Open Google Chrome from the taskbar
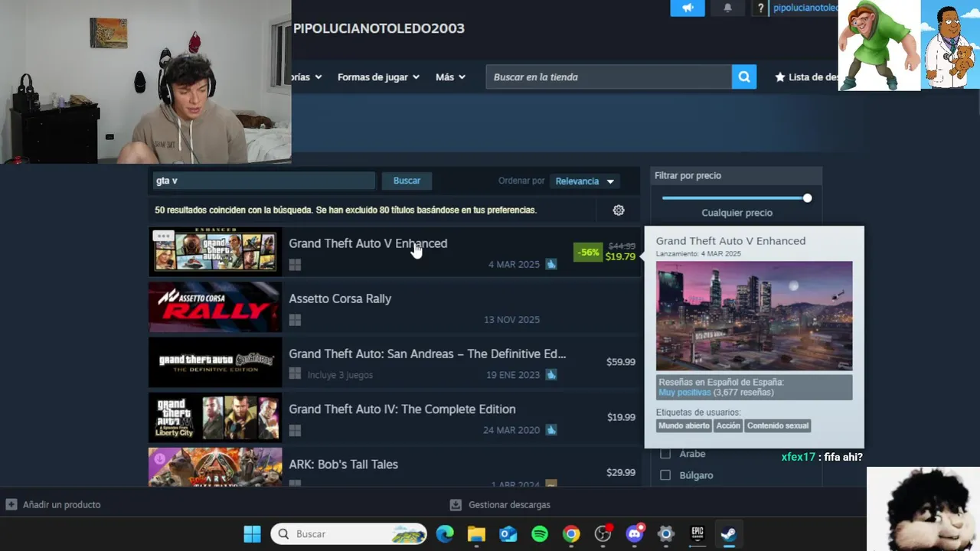This screenshot has width=980, height=551. click(571, 534)
